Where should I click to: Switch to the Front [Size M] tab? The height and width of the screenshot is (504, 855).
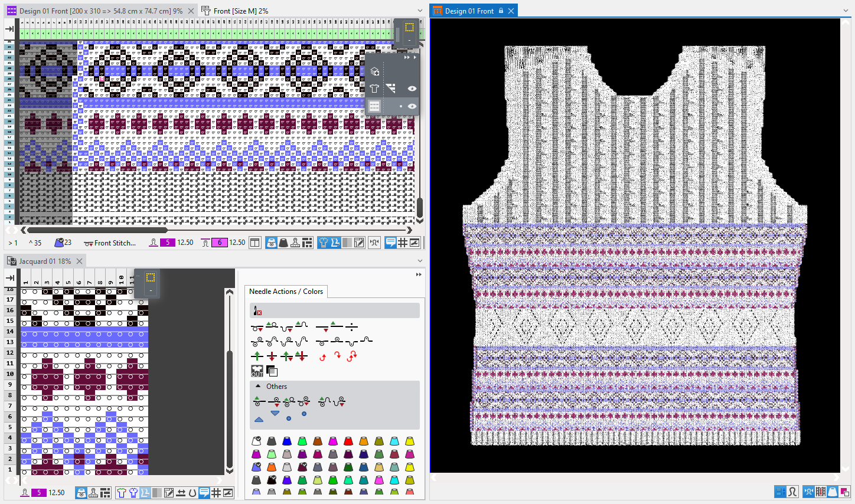coord(240,11)
